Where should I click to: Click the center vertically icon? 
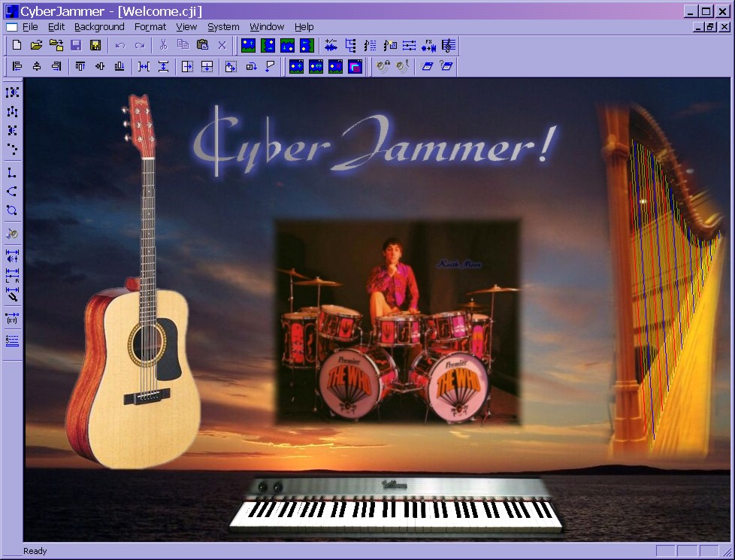point(100,67)
